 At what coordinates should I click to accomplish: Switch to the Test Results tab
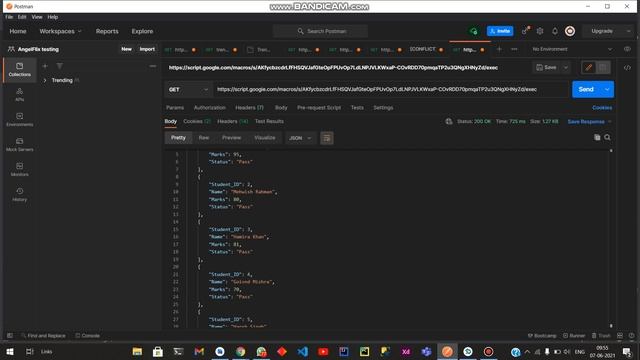coord(269,121)
